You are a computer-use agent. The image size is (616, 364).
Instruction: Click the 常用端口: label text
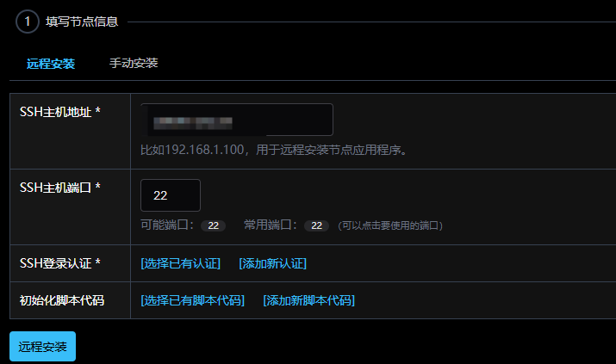click(271, 225)
